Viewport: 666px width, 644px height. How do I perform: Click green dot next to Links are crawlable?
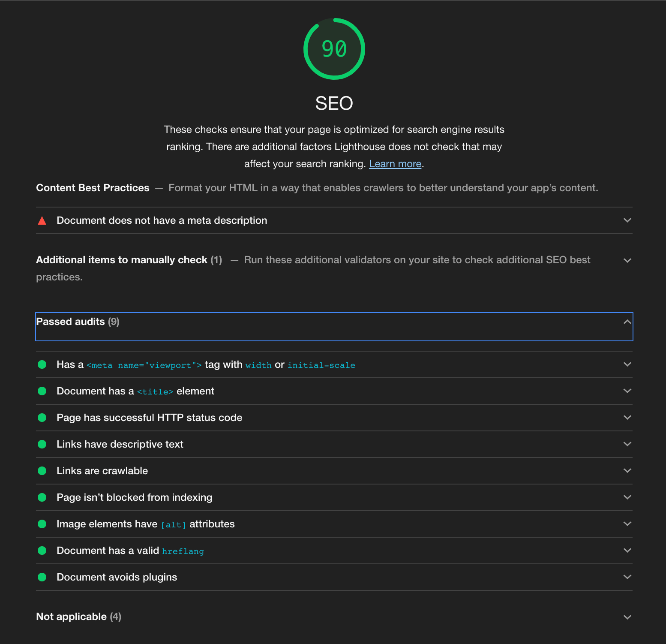(42, 471)
